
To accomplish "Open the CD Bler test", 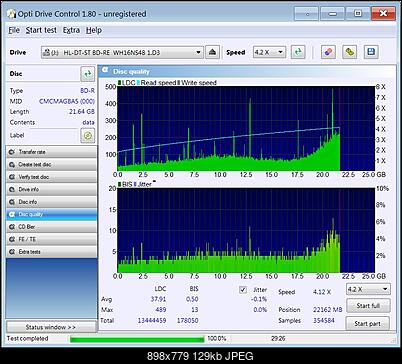I will (x=51, y=227).
